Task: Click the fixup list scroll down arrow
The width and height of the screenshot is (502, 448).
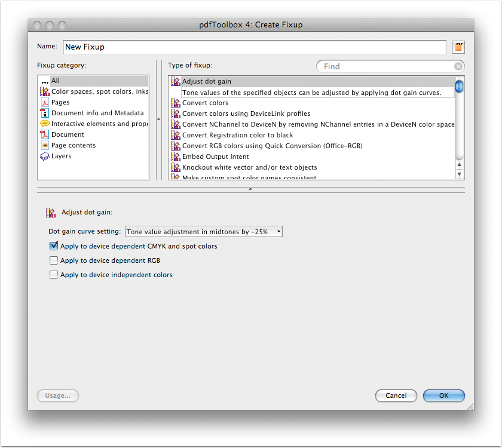Action: pyautogui.click(x=460, y=174)
